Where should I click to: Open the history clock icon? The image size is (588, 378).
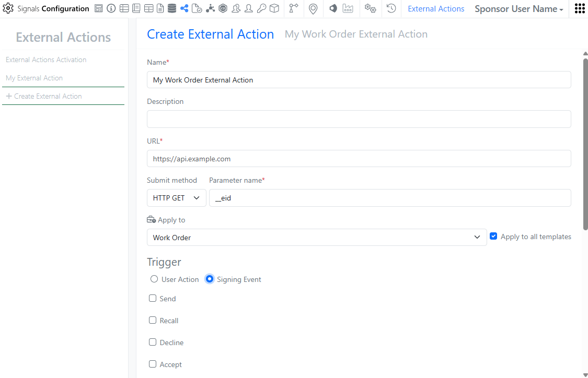click(391, 8)
